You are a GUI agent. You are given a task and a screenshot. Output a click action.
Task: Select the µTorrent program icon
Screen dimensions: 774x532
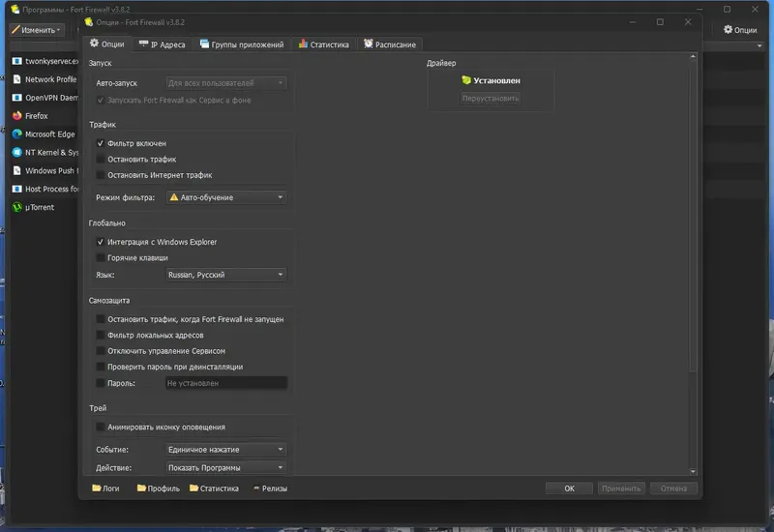pyautogui.click(x=17, y=207)
